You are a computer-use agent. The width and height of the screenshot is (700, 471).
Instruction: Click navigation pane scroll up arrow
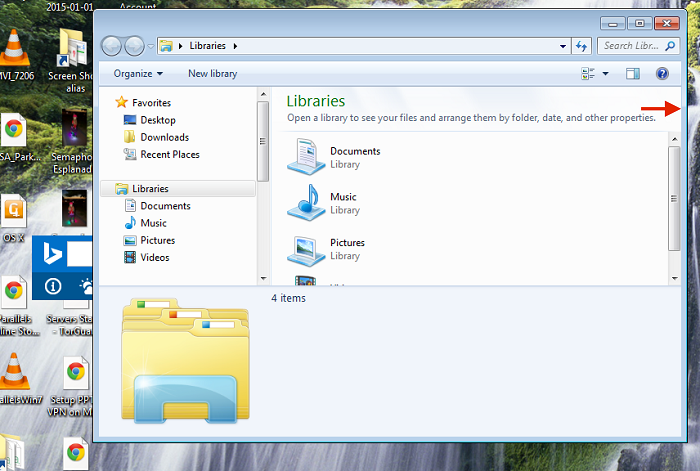click(x=263, y=94)
